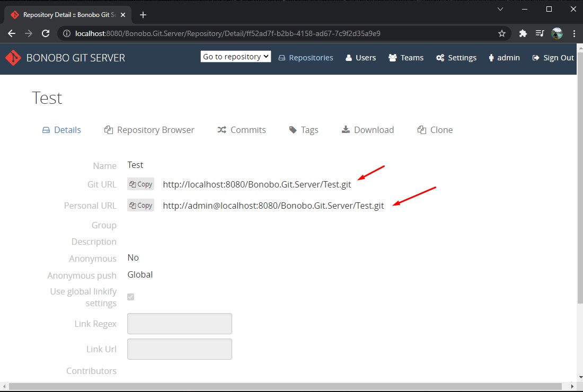This screenshot has width=583, height=392.
Task: Copy the Git URL
Action: (140, 184)
